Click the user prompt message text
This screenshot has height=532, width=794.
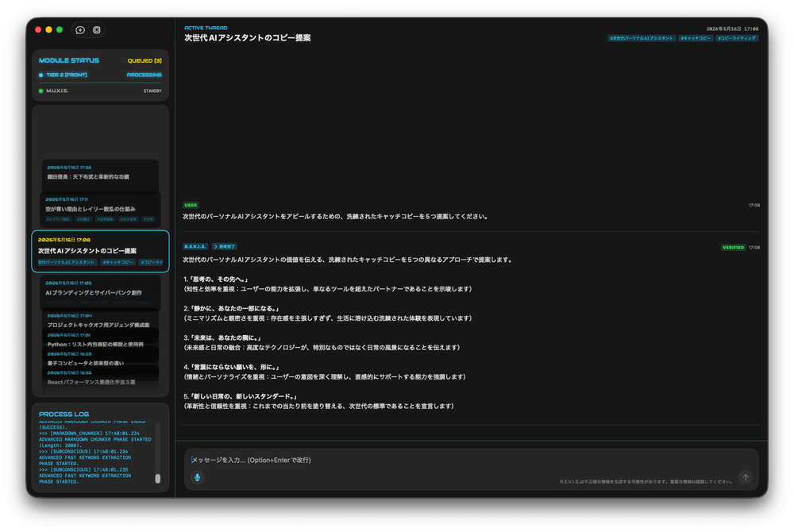click(336, 217)
